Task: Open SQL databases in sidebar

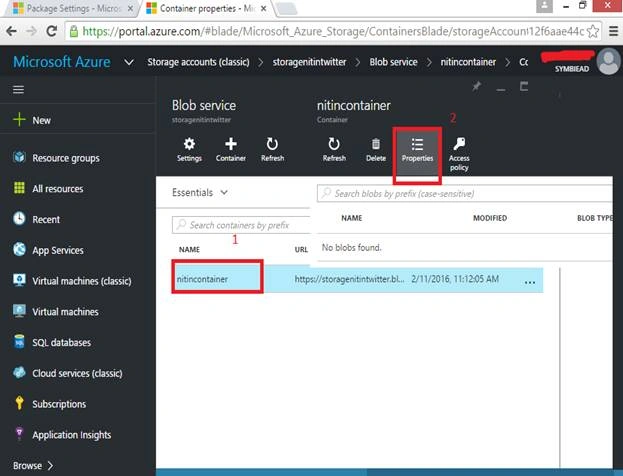Action: point(52,342)
